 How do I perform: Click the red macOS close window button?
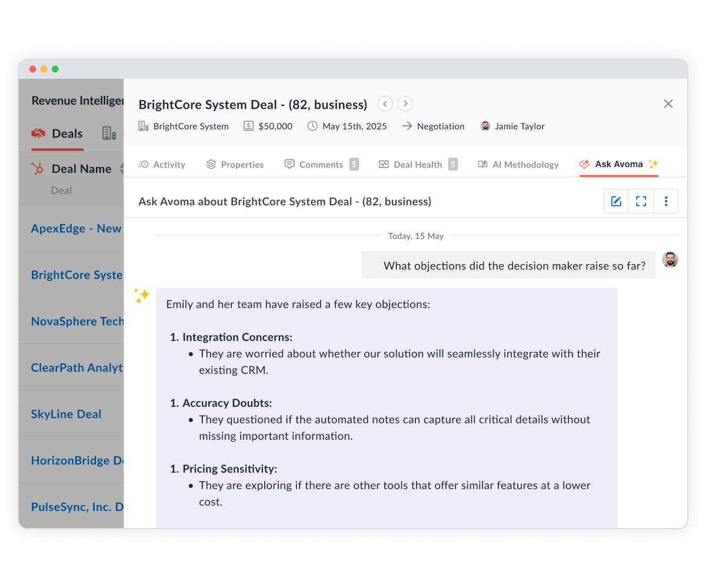(33, 69)
